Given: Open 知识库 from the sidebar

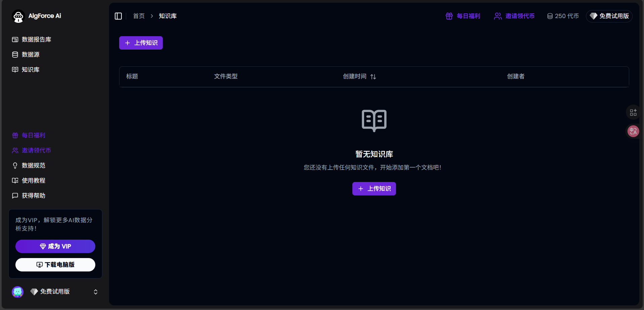Looking at the screenshot, I should coord(26,70).
